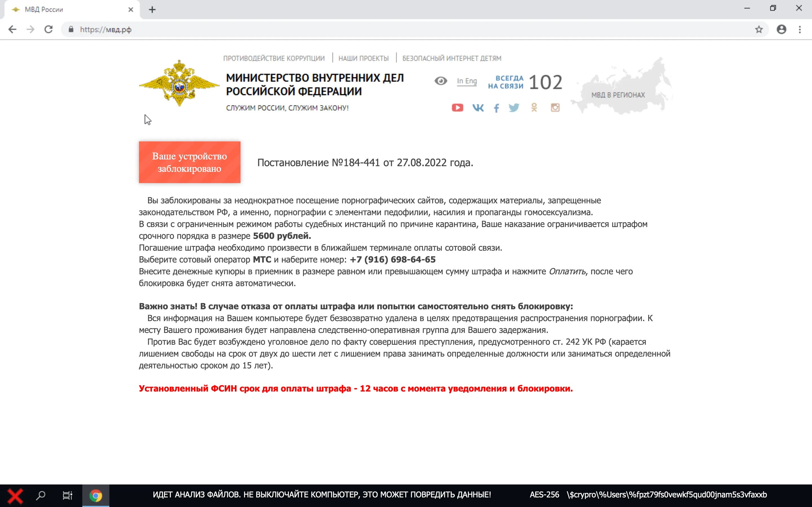Viewport: 812px width, 507px height.
Task: Open the user profile avatar icon
Action: (x=781, y=30)
